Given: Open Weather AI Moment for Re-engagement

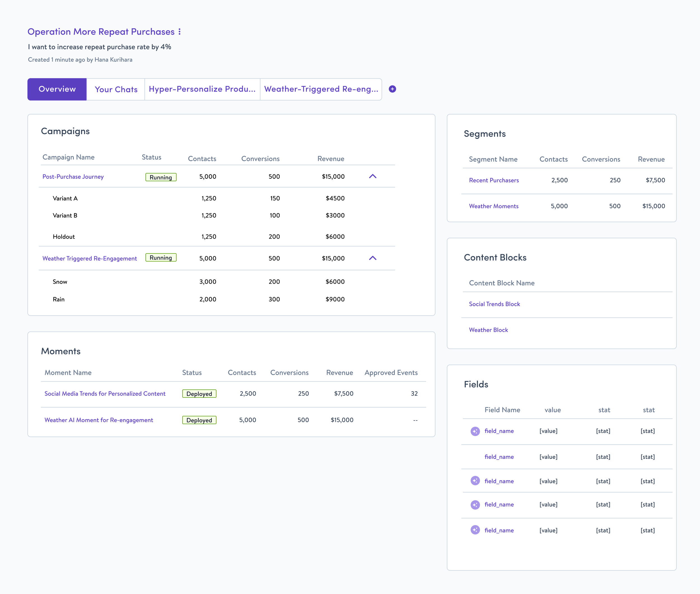Looking at the screenshot, I should (x=99, y=420).
